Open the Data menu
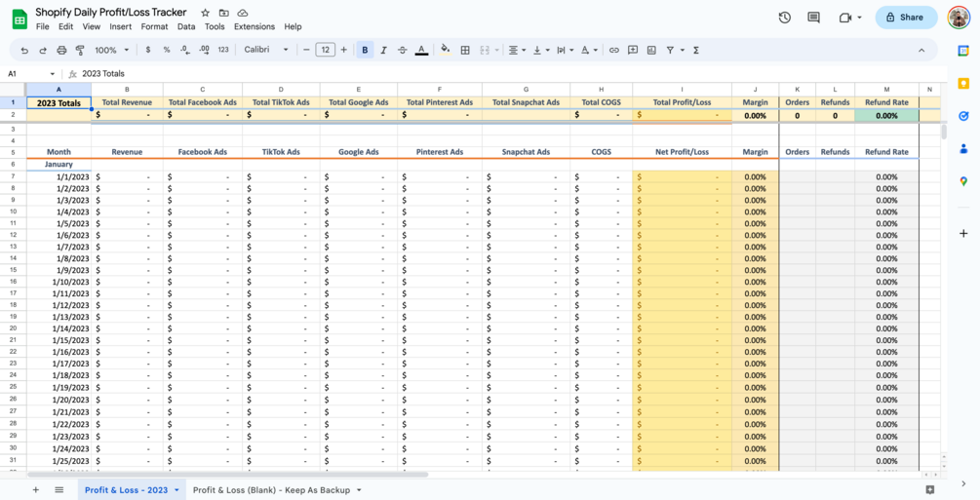This screenshot has height=500, width=980. point(186,27)
